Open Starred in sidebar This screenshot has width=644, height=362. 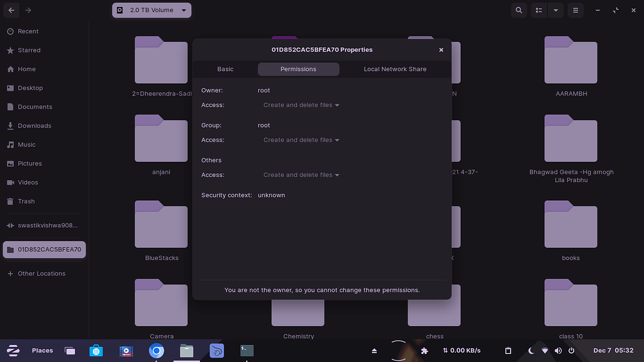coord(44,50)
